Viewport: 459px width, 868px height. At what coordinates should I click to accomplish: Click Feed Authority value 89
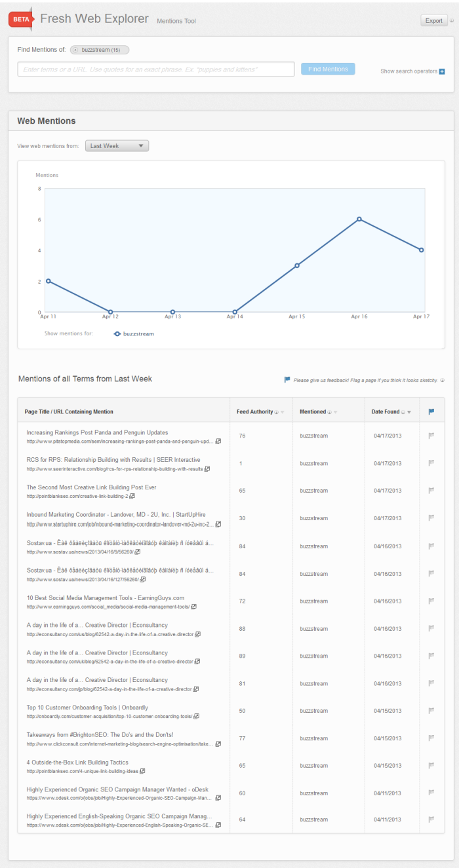pyautogui.click(x=242, y=656)
